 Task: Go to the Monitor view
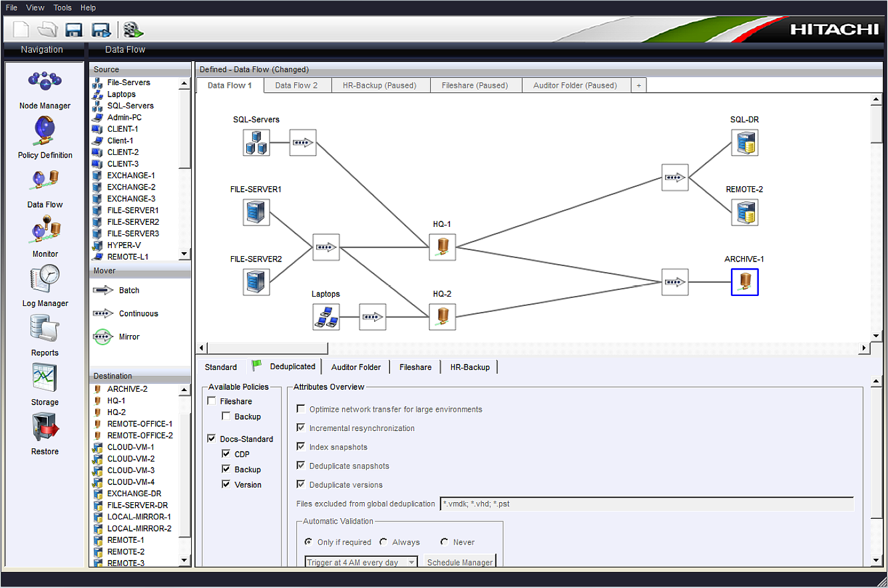pyautogui.click(x=45, y=236)
